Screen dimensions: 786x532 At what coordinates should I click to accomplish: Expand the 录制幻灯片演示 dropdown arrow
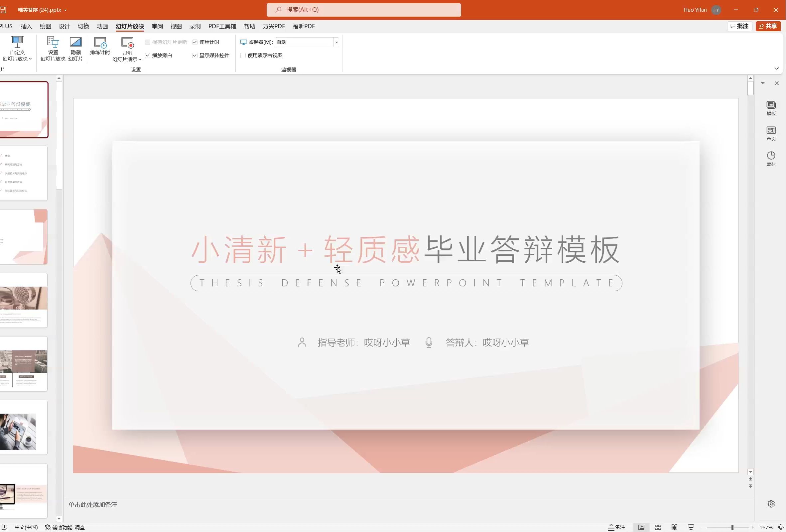click(x=141, y=59)
